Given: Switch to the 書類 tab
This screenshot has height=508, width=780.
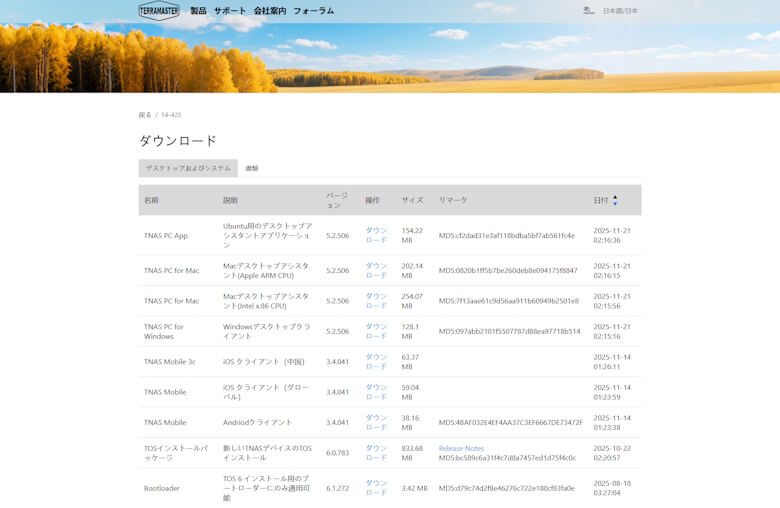Looking at the screenshot, I should (252, 168).
